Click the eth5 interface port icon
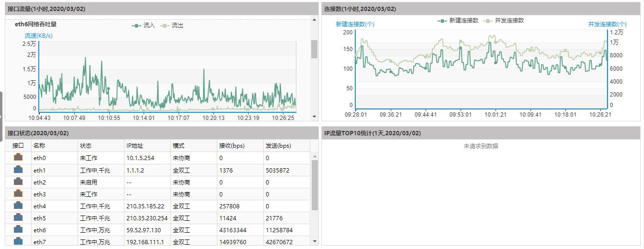644x249 pixels. point(18,217)
